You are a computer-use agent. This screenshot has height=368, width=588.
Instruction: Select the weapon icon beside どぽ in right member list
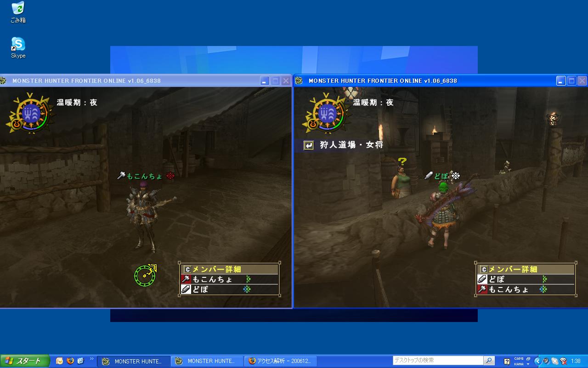pyautogui.click(x=482, y=279)
